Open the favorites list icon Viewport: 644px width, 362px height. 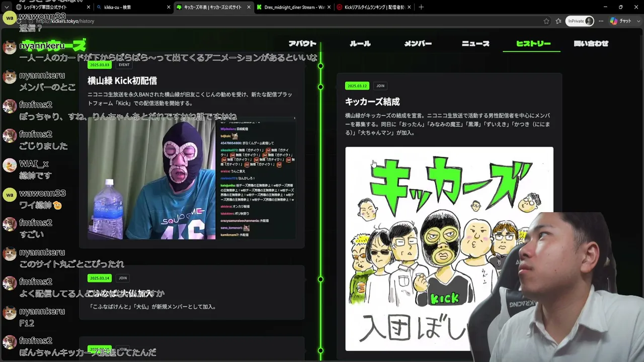[558, 21]
